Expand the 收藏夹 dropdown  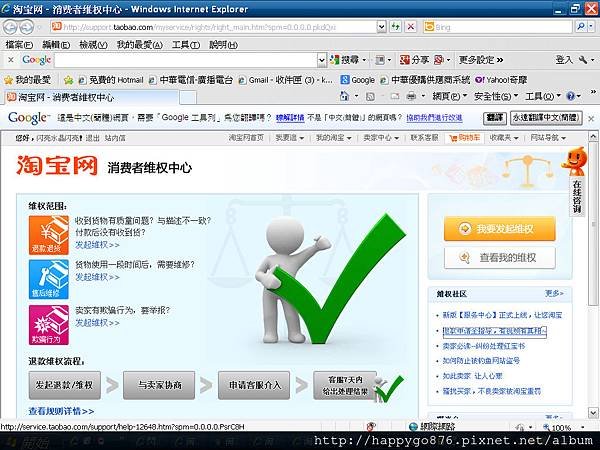point(504,138)
